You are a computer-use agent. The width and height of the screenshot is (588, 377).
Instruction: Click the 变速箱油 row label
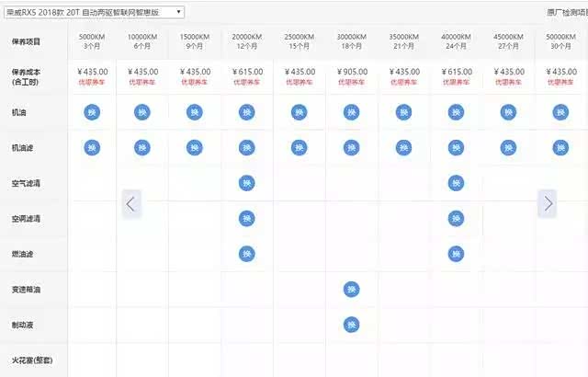click(26, 290)
